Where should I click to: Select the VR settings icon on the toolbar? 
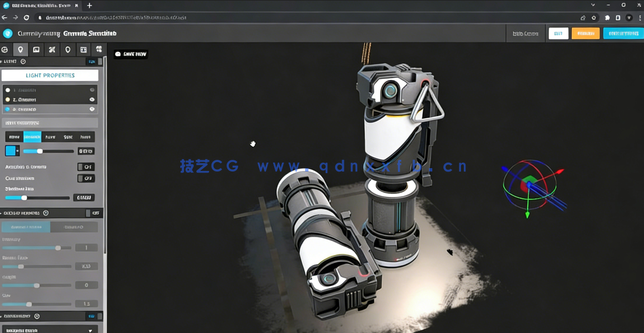point(99,49)
